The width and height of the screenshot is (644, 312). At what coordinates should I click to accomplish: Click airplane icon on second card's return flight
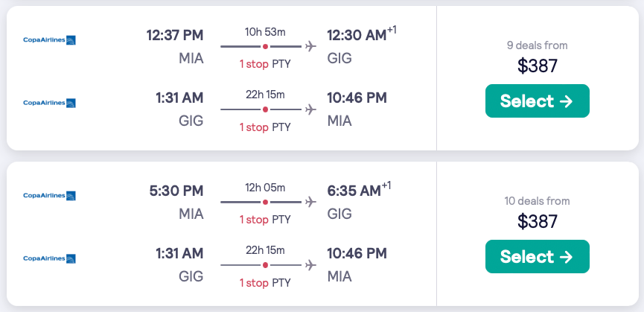pos(310,265)
